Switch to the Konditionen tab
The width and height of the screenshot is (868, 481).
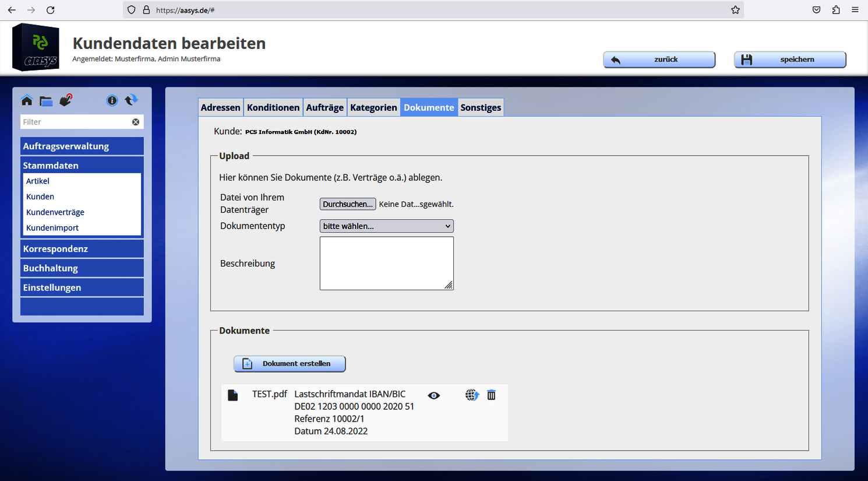273,107
